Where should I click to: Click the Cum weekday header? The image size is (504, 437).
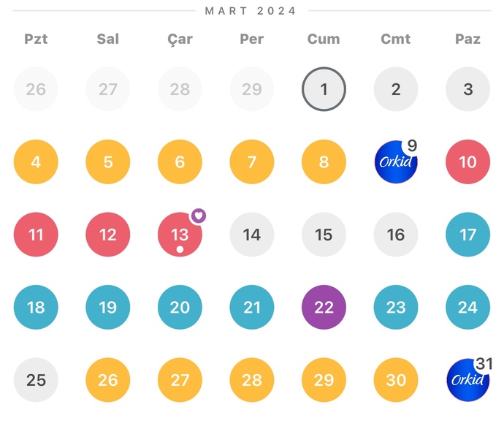[324, 39]
